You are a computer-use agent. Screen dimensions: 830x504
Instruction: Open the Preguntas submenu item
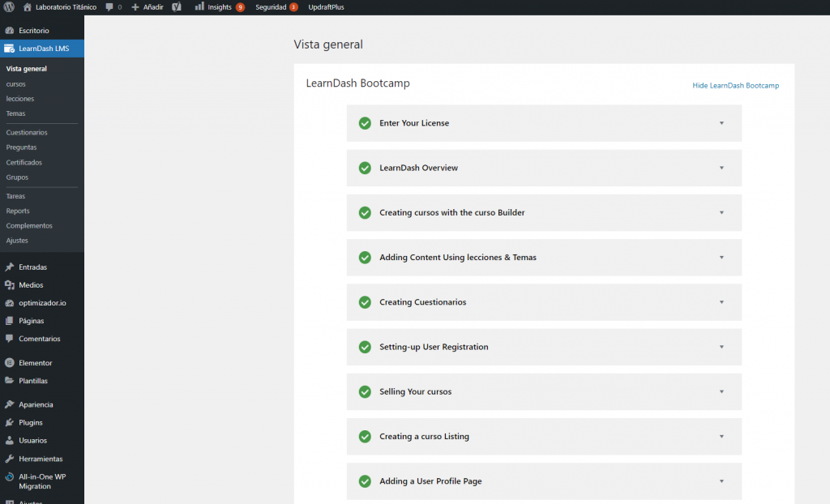point(21,147)
